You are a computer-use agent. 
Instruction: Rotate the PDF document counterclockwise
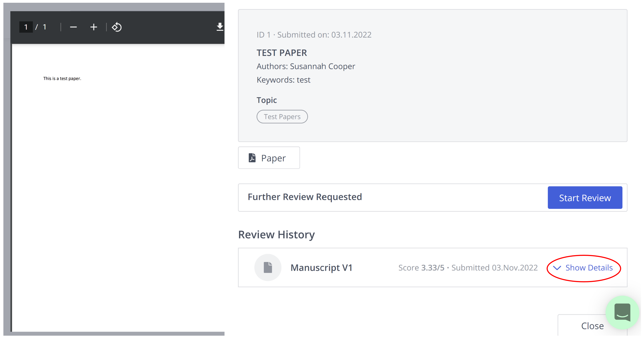[x=117, y=27]
